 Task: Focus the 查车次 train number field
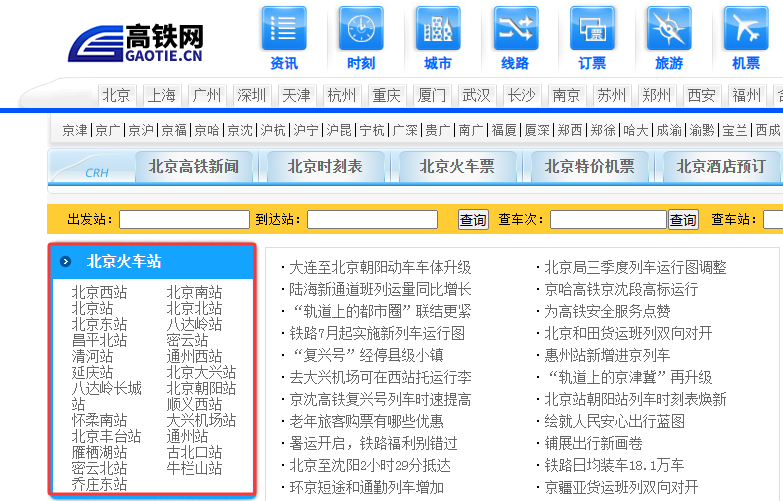click(608, 220)
